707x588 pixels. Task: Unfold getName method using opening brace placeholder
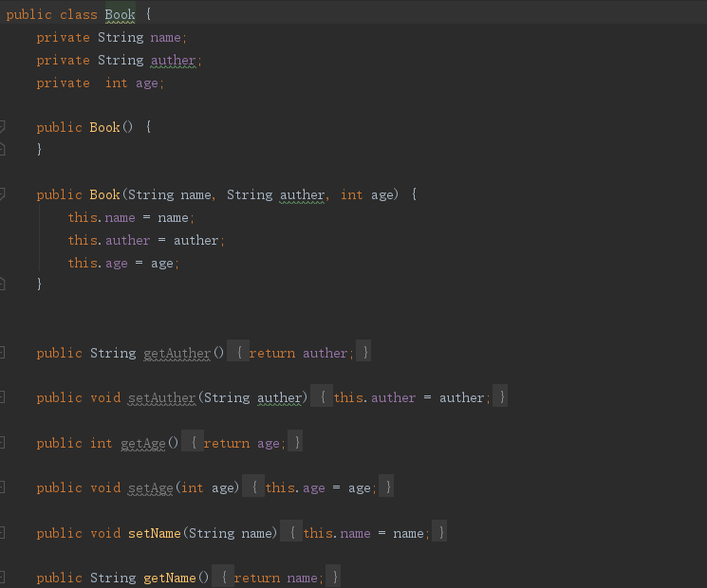click(x=223, y=577)
